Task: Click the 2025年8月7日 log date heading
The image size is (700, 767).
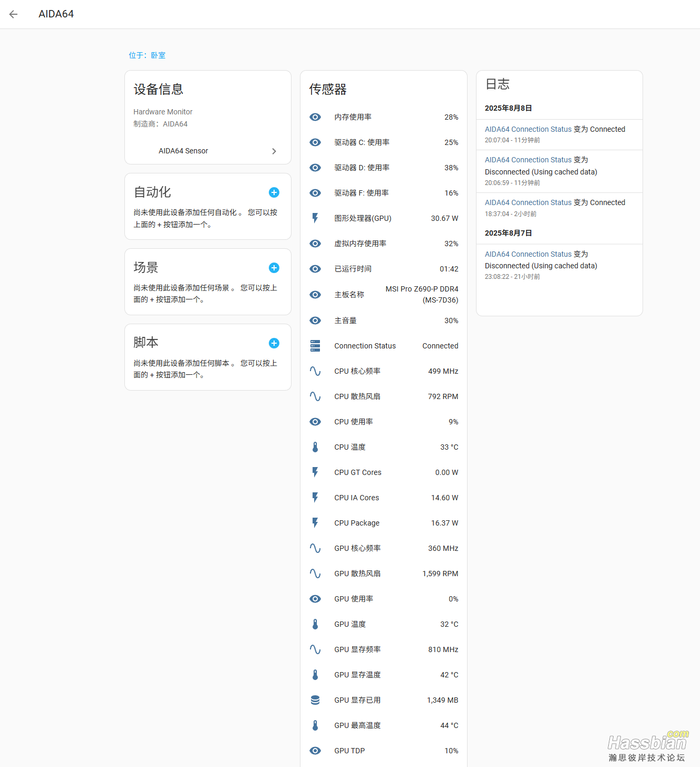Action: [509, 233]
